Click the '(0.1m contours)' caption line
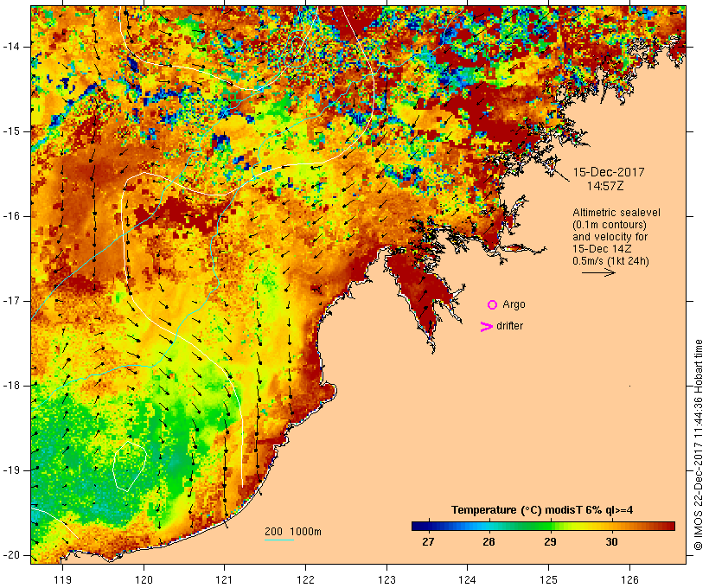 click(x=610, y=225)
